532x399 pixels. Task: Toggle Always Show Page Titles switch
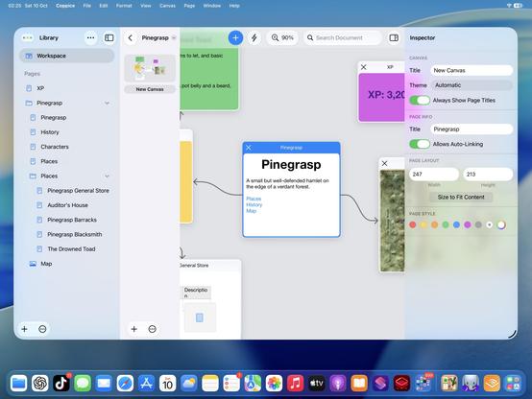pos(420,100)
